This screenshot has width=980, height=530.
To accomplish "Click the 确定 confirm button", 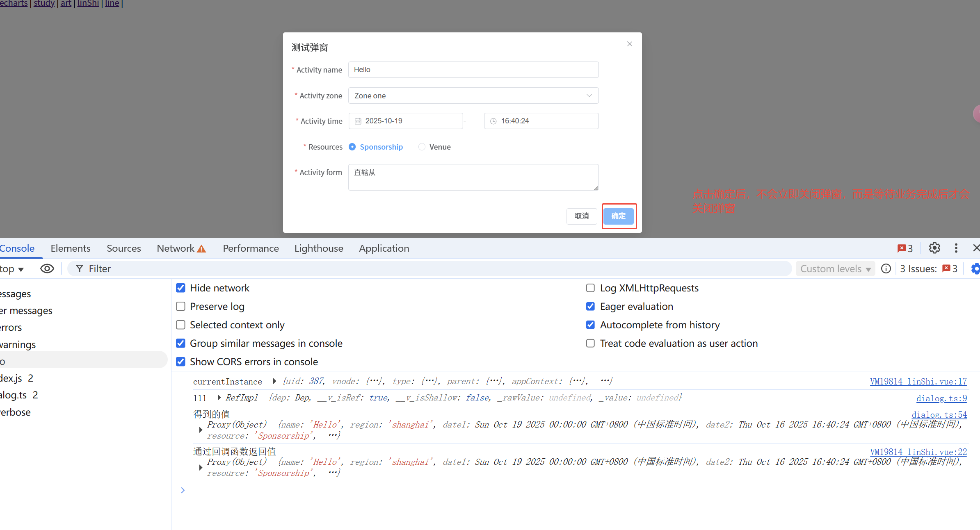I will (619, 216).
